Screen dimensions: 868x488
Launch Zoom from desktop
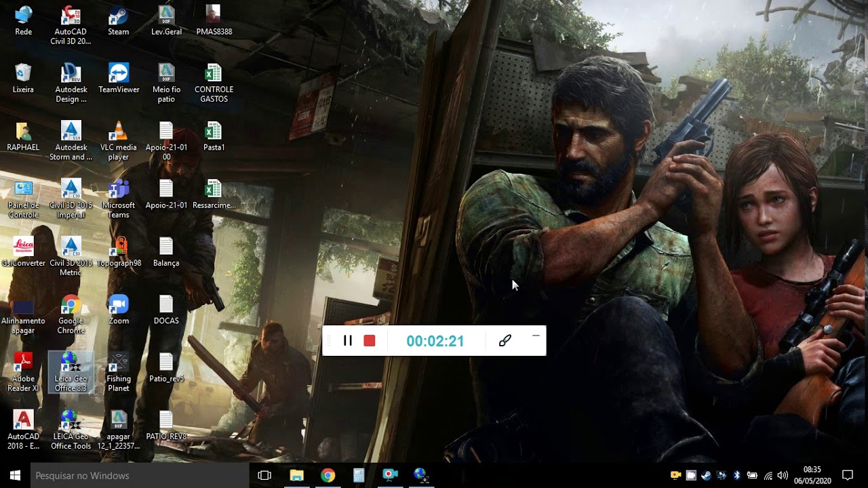tap(119, 310)
